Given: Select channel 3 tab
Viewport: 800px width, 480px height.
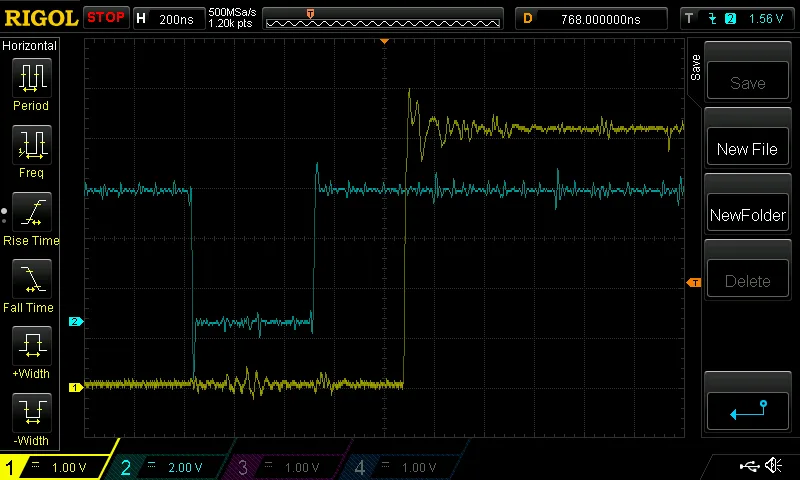Looking at the screenshot, I should click(286, 467).
